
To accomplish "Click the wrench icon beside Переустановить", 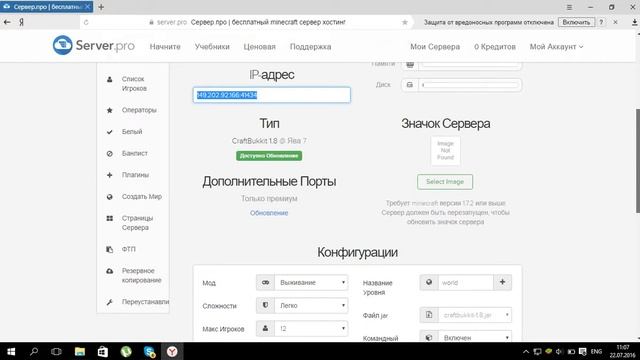I will point(109,302).
